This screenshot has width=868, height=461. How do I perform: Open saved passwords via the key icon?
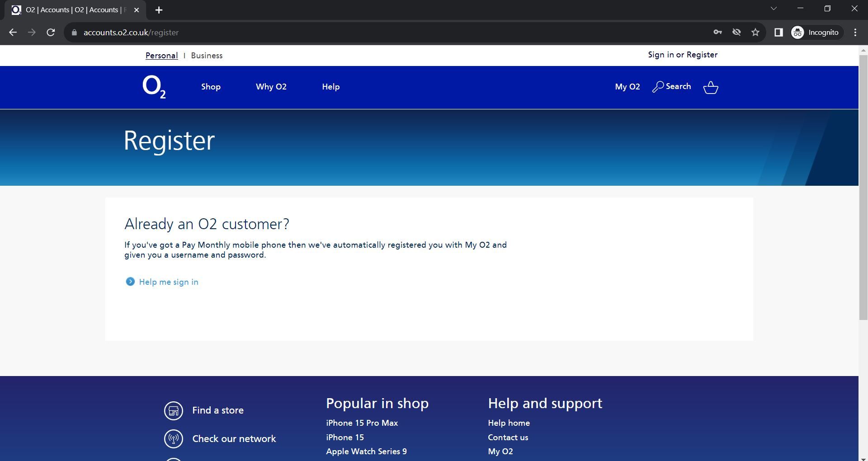(718, 32)
